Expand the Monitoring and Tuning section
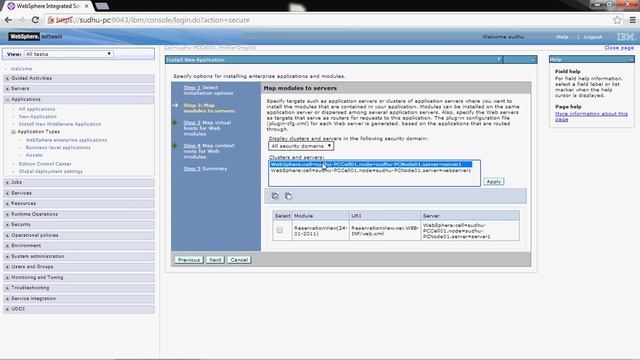Screen dimensions: 640x360 pyautogui.click(x=7, y=278)
